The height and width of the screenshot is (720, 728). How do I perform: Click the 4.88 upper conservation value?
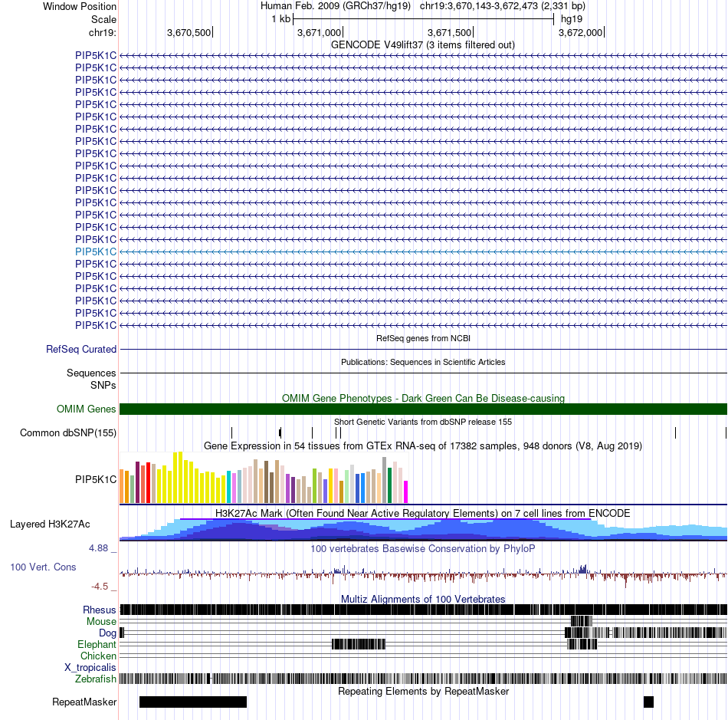tap(98, 548)
